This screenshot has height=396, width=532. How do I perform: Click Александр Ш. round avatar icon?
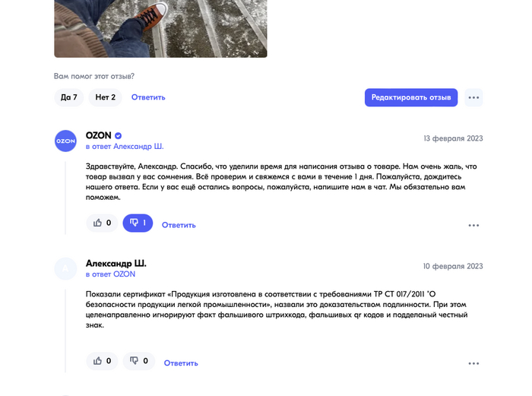coord(65,268)
